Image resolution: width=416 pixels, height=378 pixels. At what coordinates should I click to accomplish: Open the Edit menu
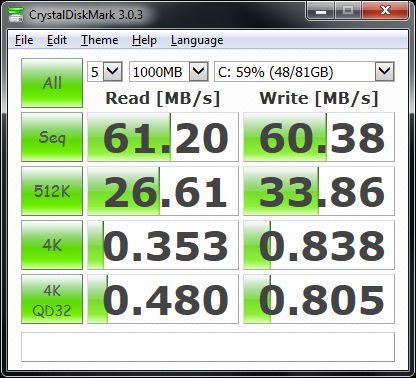click(x=57, y=40)
